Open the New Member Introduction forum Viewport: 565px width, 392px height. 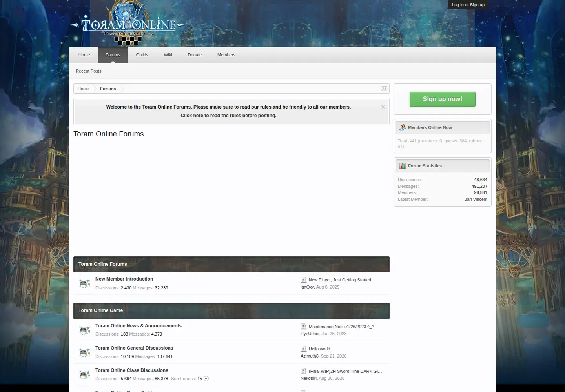[x=124, y=279]
